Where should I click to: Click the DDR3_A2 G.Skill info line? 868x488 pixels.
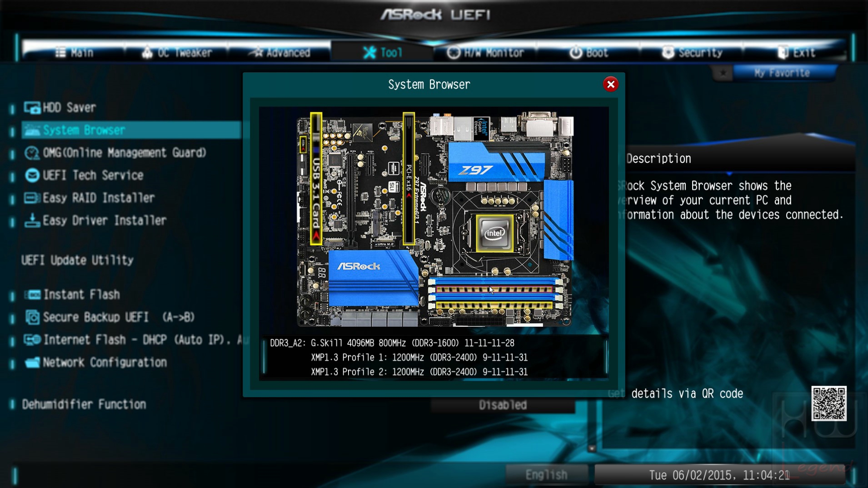click(392, 343)
